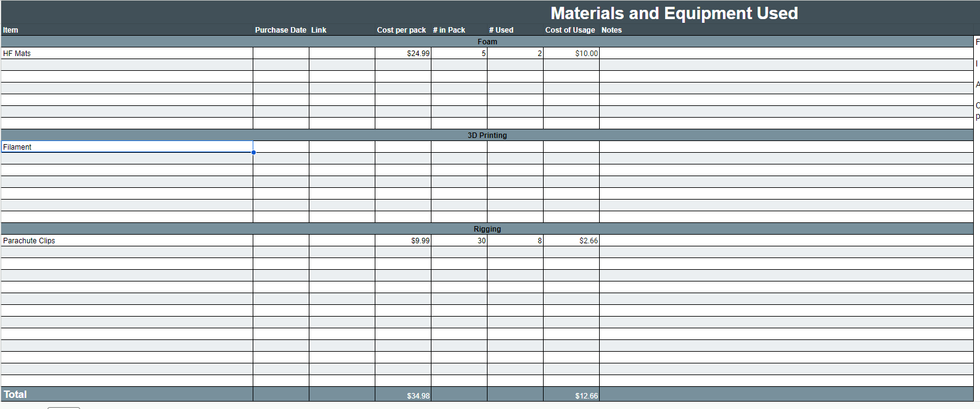Select the $2.66 cost of usage cell
The width and height of the screenshot is (980, 409).
coord(571,241)
